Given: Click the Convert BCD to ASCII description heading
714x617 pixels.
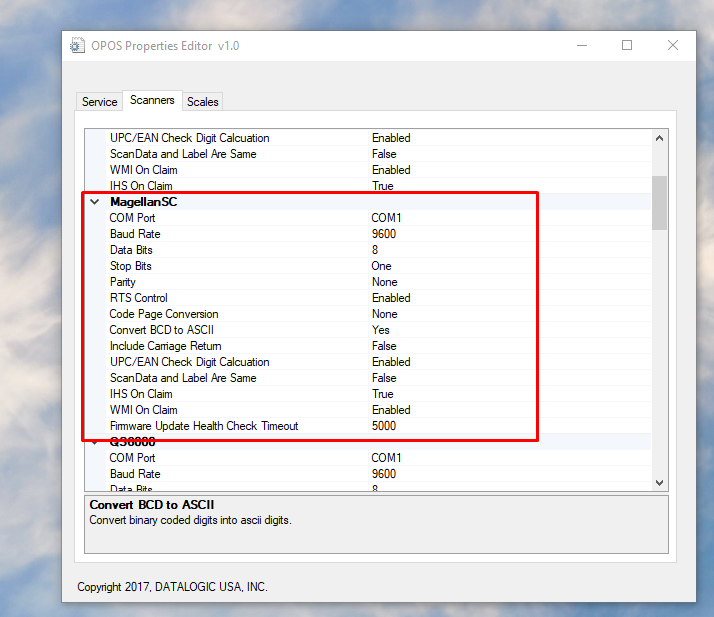Looking at the screenshot, I should 152,505.
